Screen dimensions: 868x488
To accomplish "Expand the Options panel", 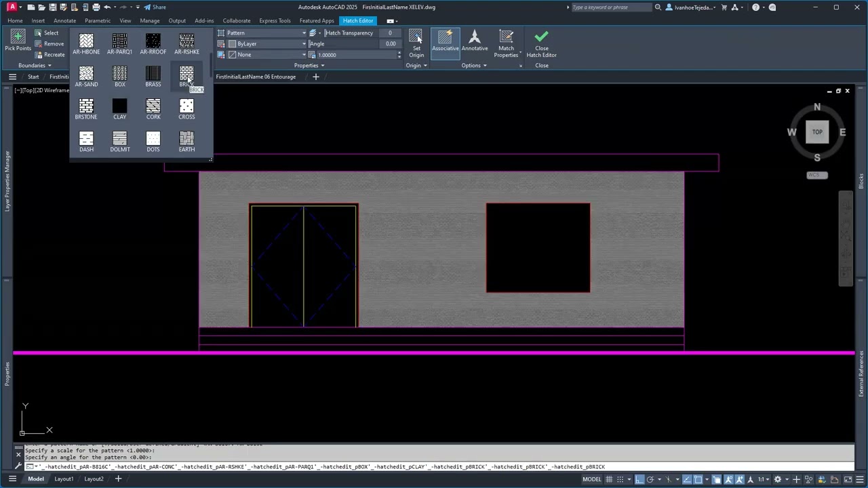I will pyautogui.click(x=474, y=66).
